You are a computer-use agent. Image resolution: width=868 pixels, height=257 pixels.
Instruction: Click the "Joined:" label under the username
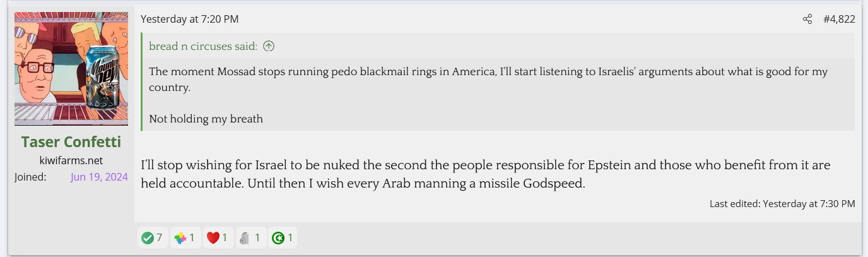pos(30,177)
